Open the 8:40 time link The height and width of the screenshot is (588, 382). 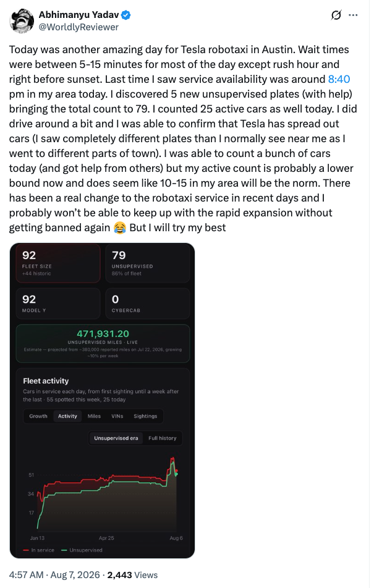[x=339, y=79]
